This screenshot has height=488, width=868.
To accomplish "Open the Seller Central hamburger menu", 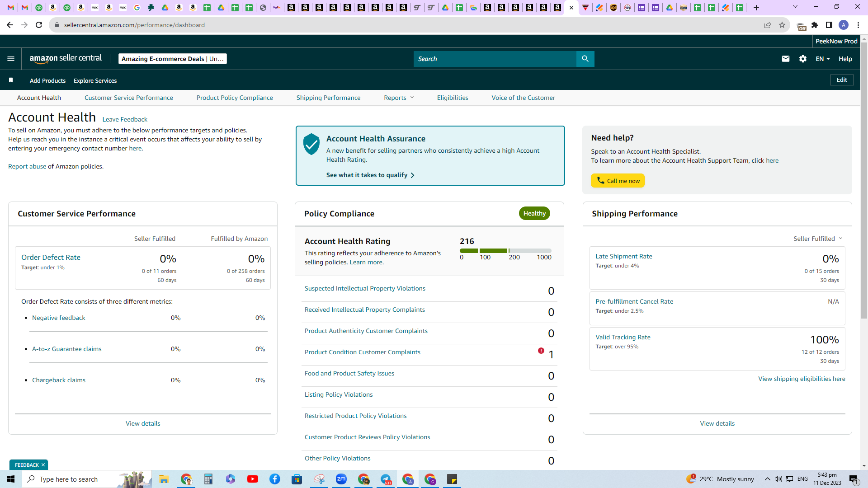I will point(11,59).
